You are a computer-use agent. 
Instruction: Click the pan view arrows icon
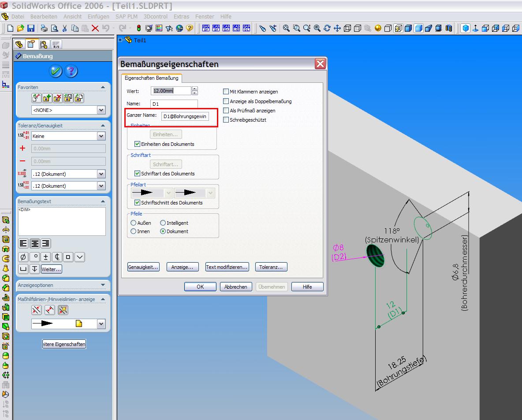(337, 28)
